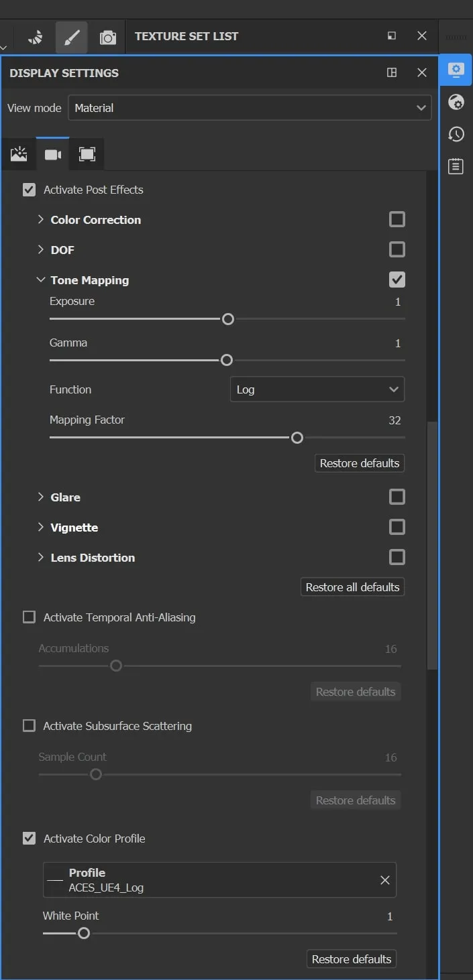Switch to the viewport settings tab

(x=87, y=155)
